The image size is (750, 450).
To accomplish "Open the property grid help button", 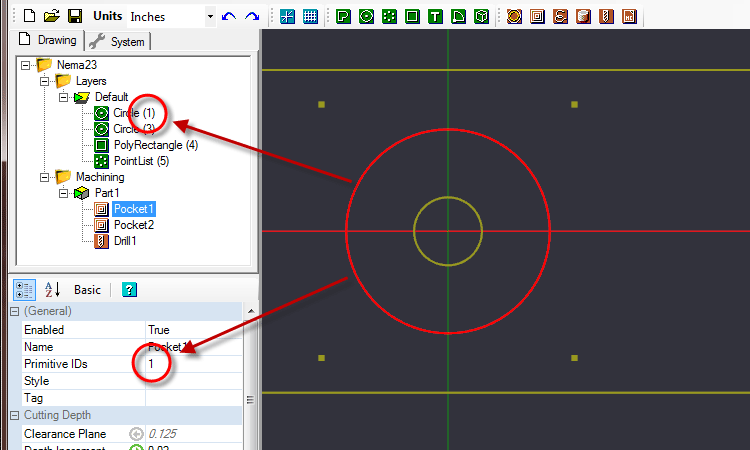I will tap(129, 289).
